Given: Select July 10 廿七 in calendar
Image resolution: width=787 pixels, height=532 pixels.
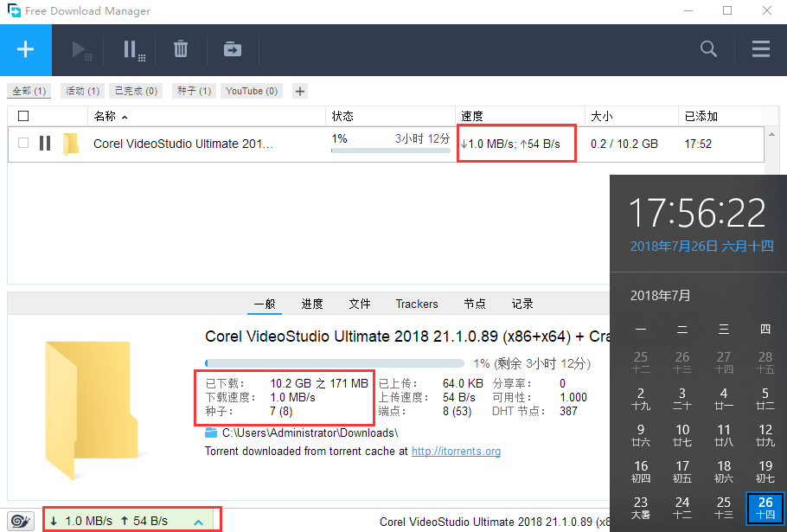Looking at the screenshot, I should (682, 435).
